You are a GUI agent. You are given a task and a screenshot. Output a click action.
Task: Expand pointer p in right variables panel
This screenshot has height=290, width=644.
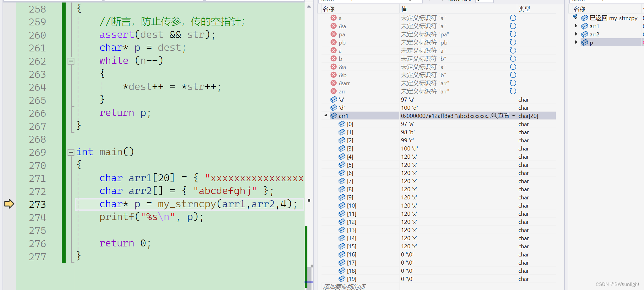click(576, 42)
